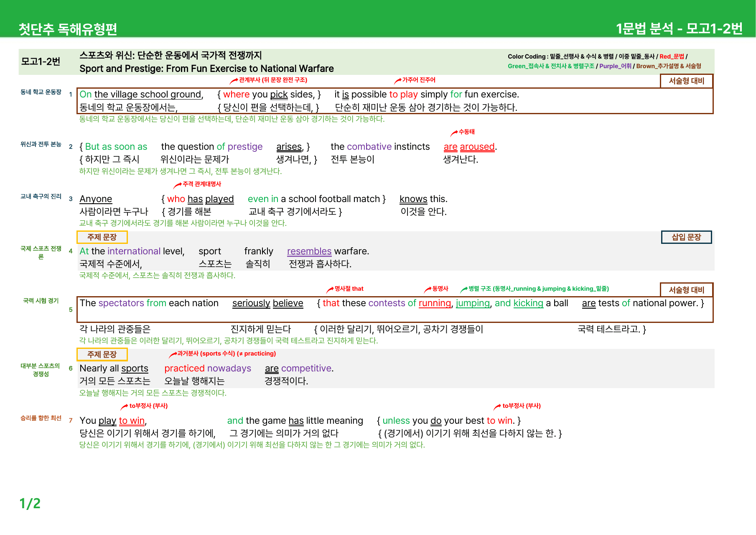This screenshot has height=535, width=756.
Task: Click the phrase 'practiced nowadays'
Action: tap(208, 369)
